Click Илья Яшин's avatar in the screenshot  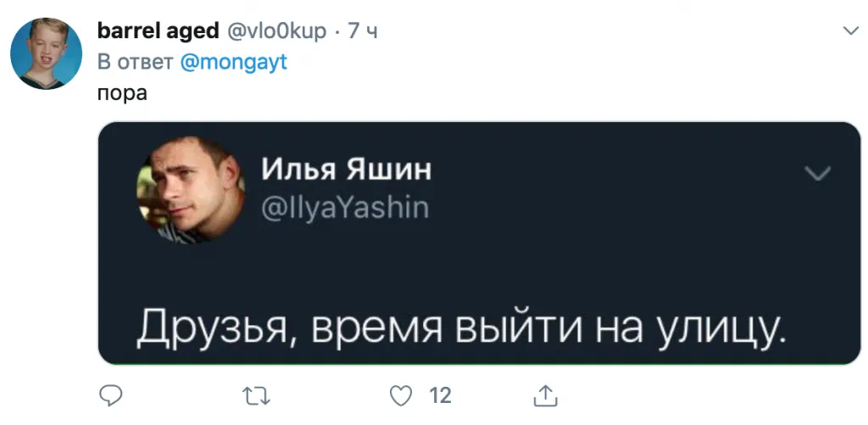tap(191, 189)
